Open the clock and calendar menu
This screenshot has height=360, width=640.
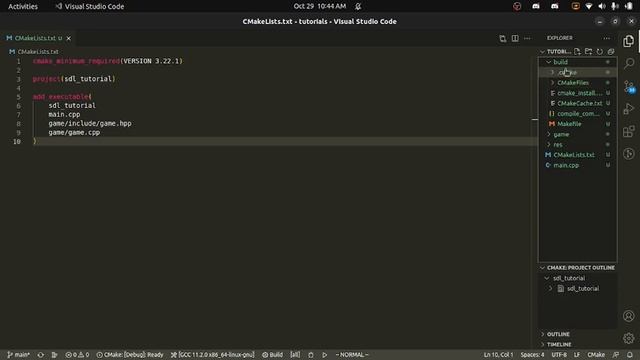[x=320, y=6]
